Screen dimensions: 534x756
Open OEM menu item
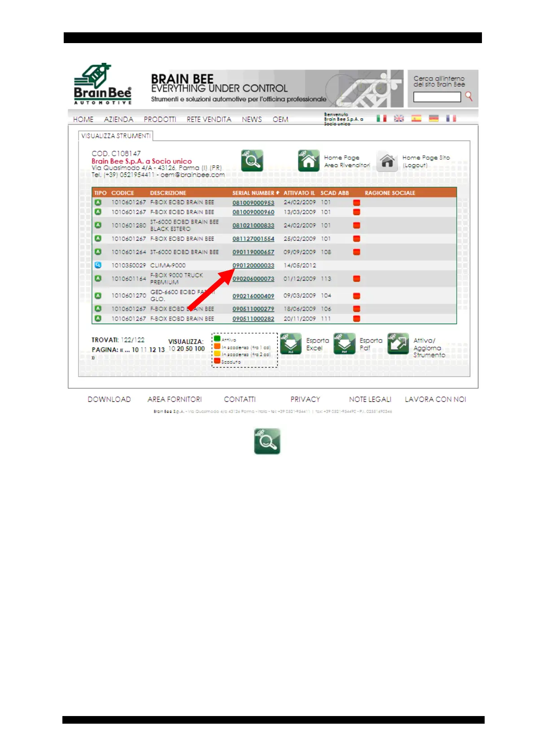point(280,119)
